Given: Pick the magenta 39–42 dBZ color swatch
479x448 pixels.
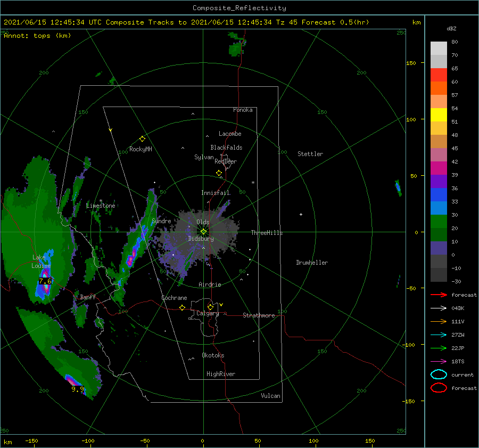Looking at the screenshot, I should tap(439, 168).
